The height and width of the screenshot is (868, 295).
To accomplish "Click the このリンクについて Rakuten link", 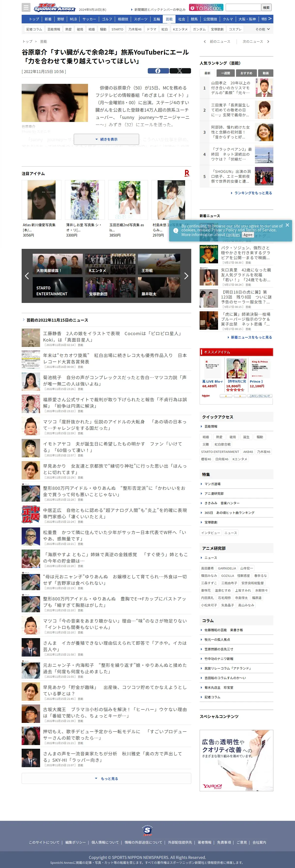I will coord(260,396).
